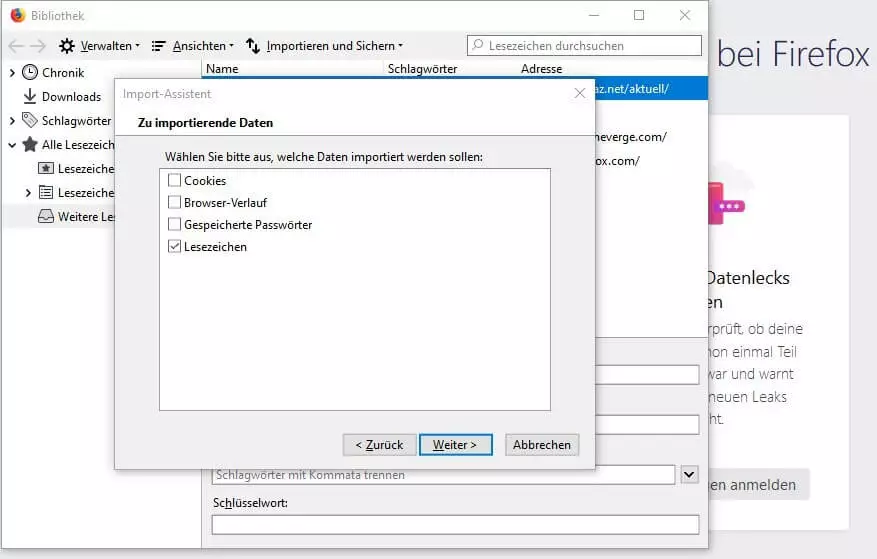Maximize the Bibliothek window
This screenshot has height=559, width=877.
pos(639,15)
